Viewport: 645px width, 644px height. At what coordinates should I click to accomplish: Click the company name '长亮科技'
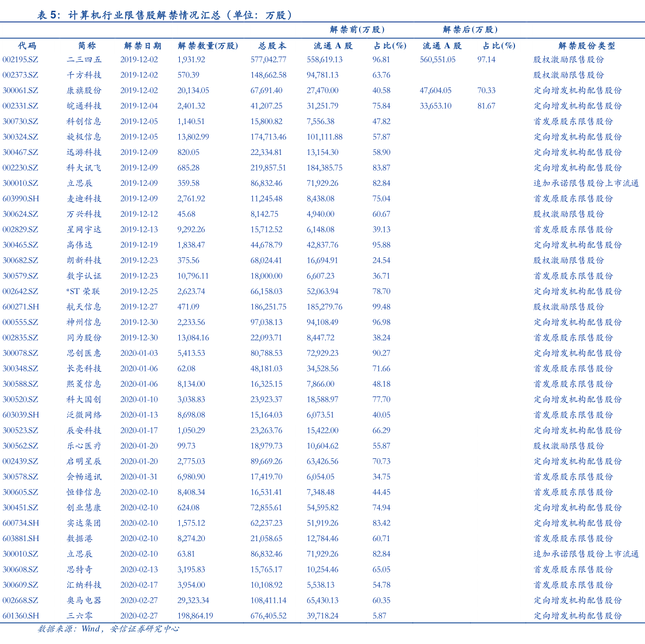point(84,369)
